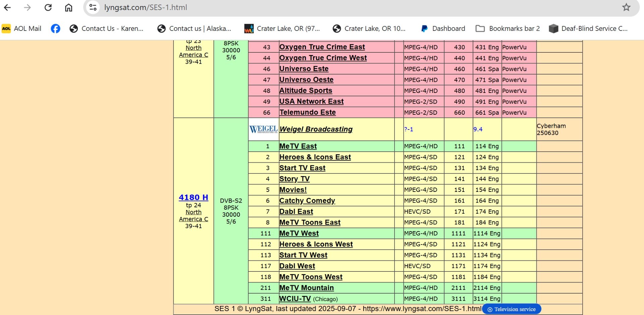Click the HEVC/SD cell for Dabl West
The width and height of the screenshot is (644, 315).
(424, 266)
